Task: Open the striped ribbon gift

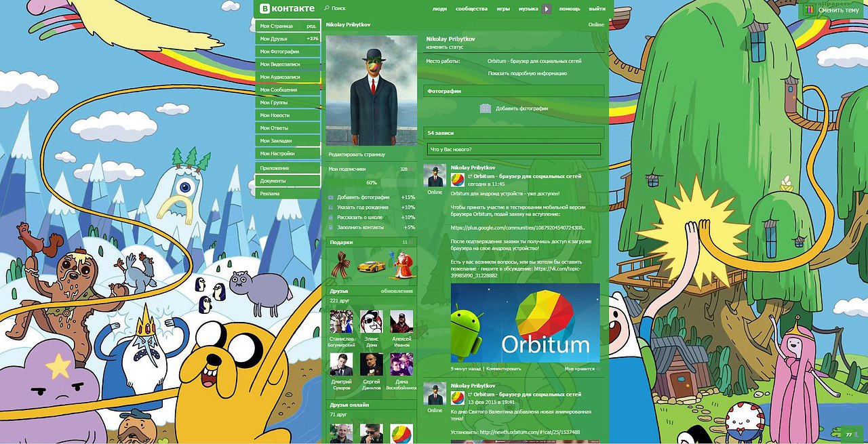Action: point(340,265)
